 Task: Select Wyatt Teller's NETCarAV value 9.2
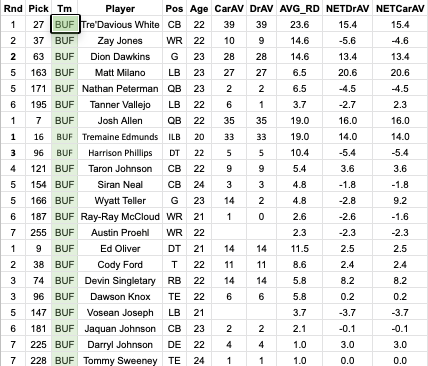coord(400,201)
